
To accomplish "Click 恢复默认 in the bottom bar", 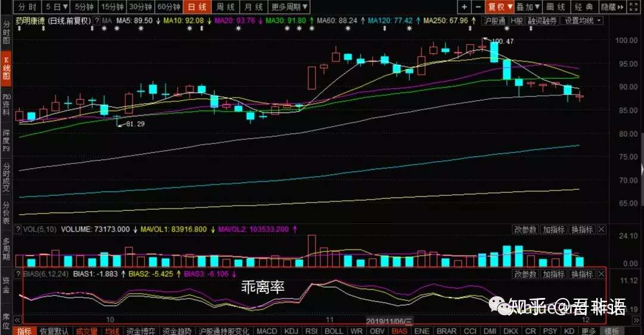I will point(54,331).
